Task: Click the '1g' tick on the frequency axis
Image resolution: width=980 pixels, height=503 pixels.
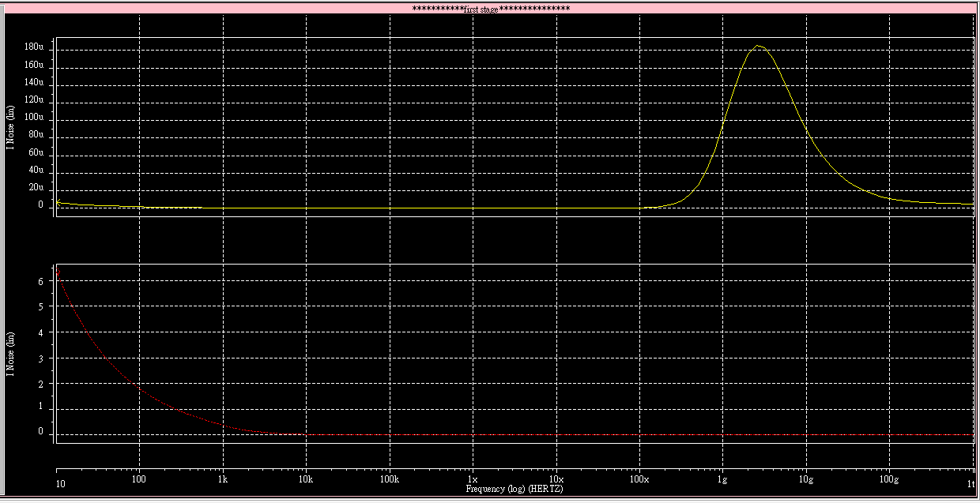Action: [722, 479]
